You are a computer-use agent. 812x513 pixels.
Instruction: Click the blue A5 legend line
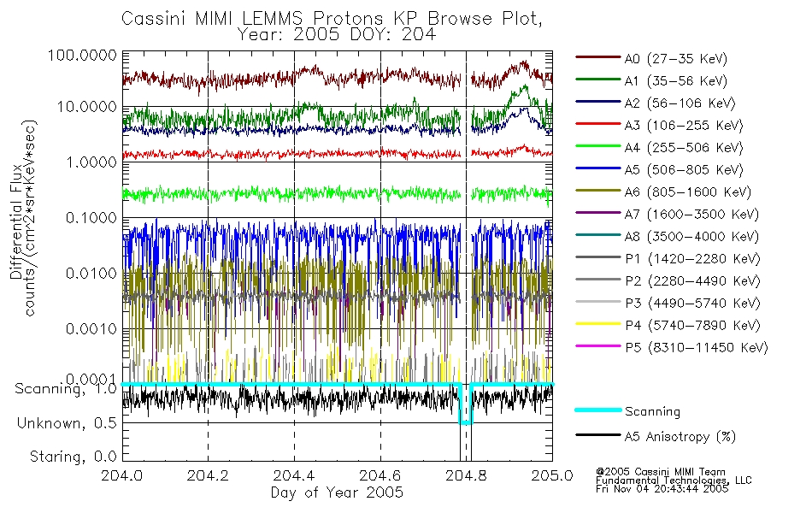[x=597, y=168]
